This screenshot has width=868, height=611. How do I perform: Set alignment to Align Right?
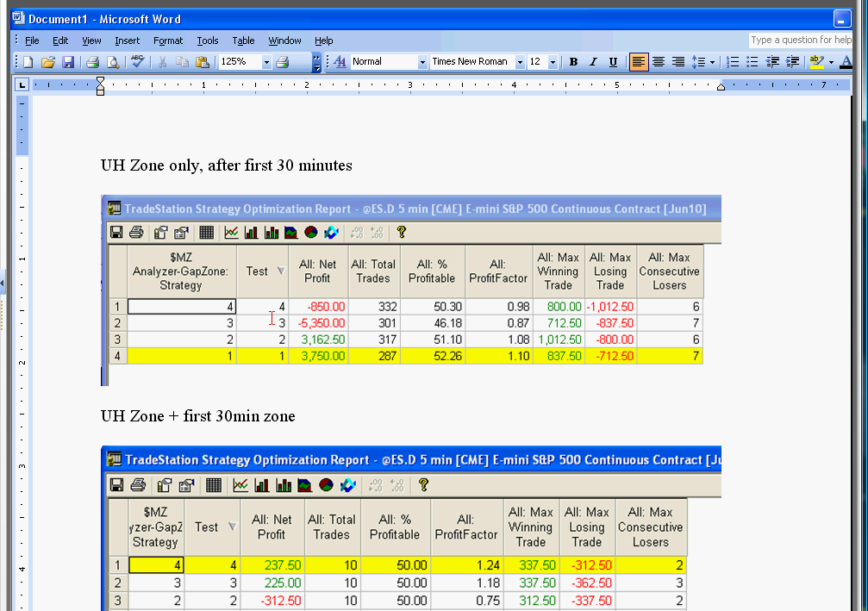(678, 62)
